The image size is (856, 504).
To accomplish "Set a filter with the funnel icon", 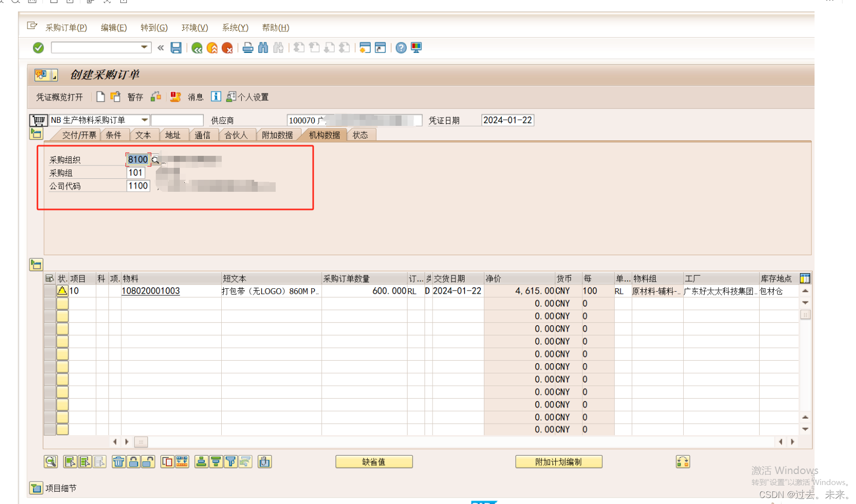I will pos(230,462).
